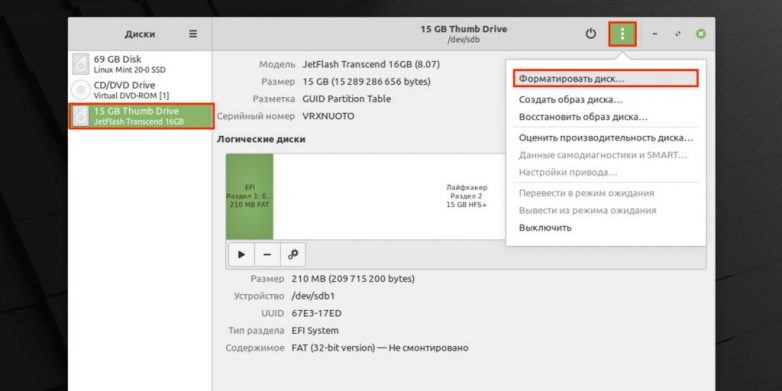The image size is (782, 391).
Task: Delete selected partition with minus button
Action: 267,255
